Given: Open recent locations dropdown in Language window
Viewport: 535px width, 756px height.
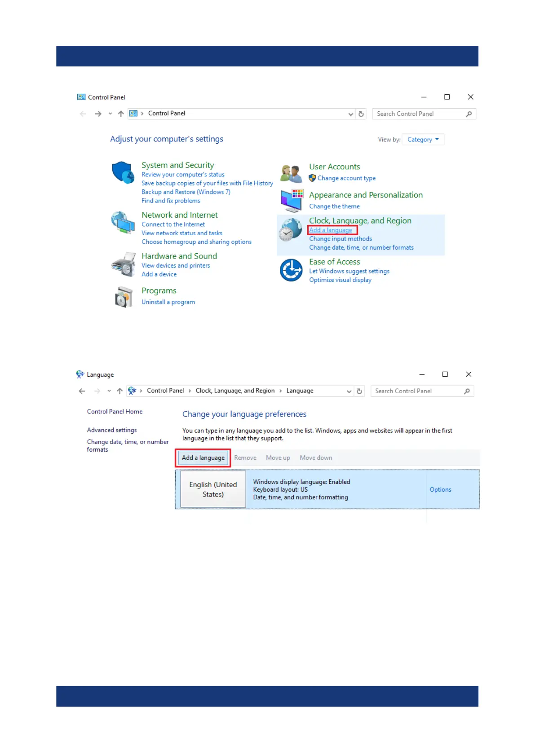Looking at the screenshot, I should point(109,391).
